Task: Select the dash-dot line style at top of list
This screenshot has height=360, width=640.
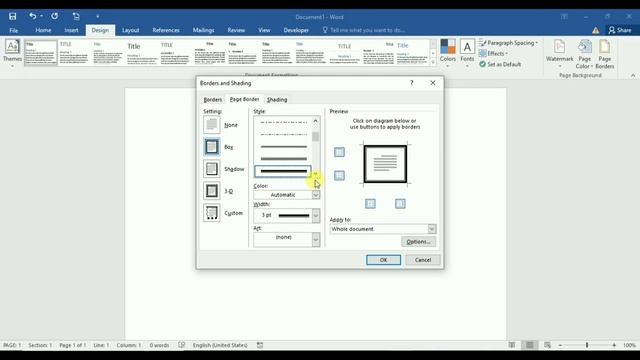Action: 283,122
